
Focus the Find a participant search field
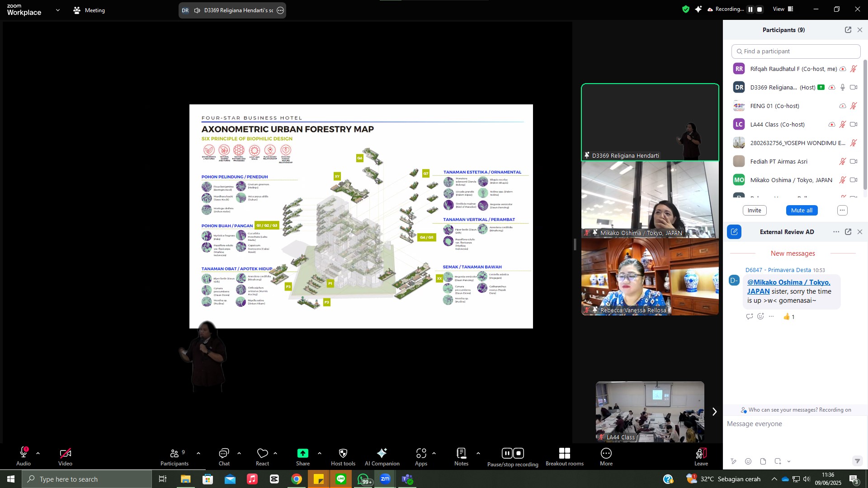796,52
